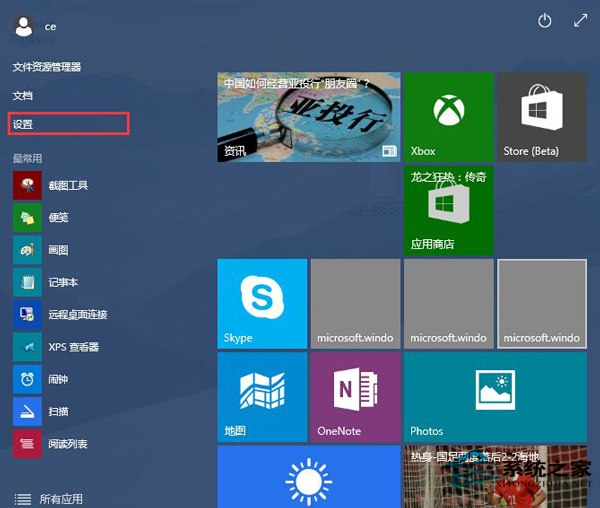Open 文档 from Start menu
This screenshot has width=600, height=508.
tap(23, 95)
